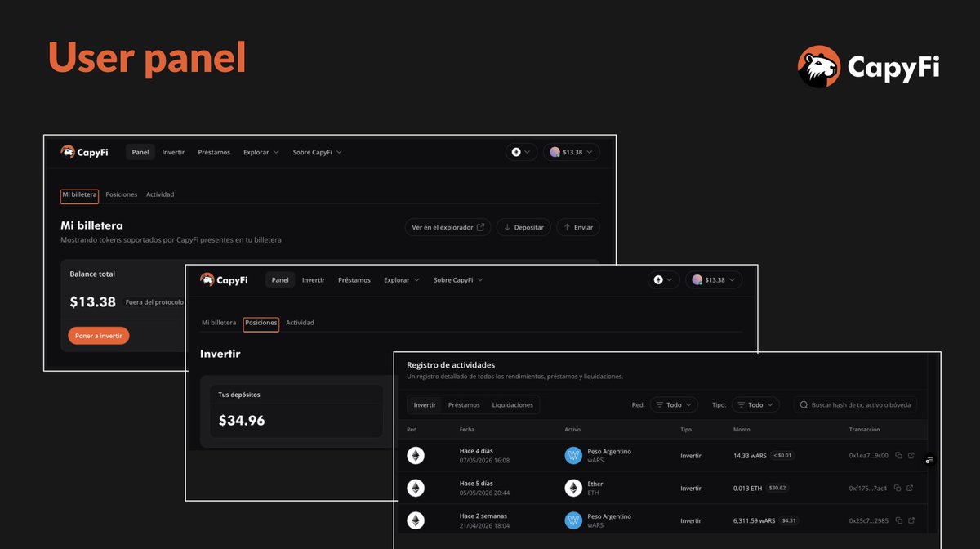980x549 pixels.
Task: Open the highlighted Mi billetera tab in wallet window
Action: click(x=79, y=195)
